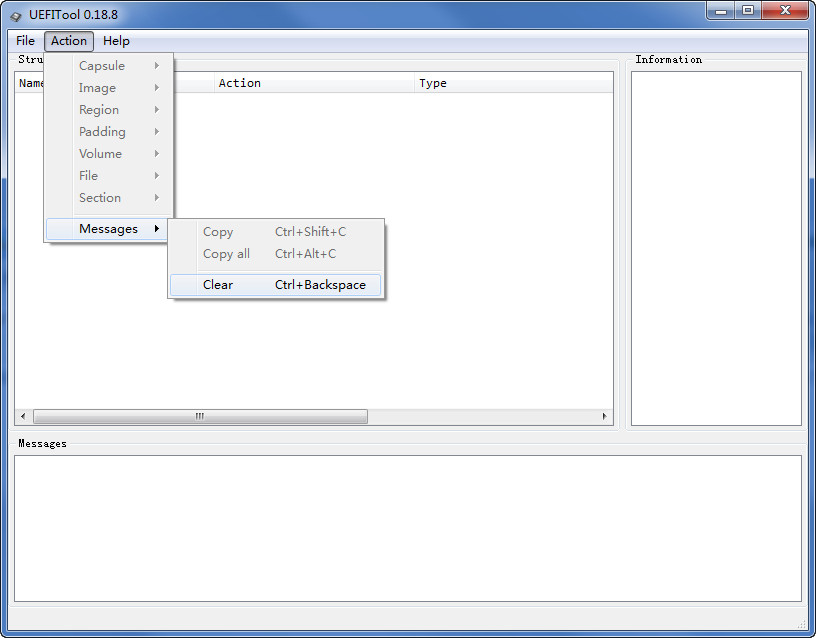Choose Clear to empty the messages

[275, 285]
